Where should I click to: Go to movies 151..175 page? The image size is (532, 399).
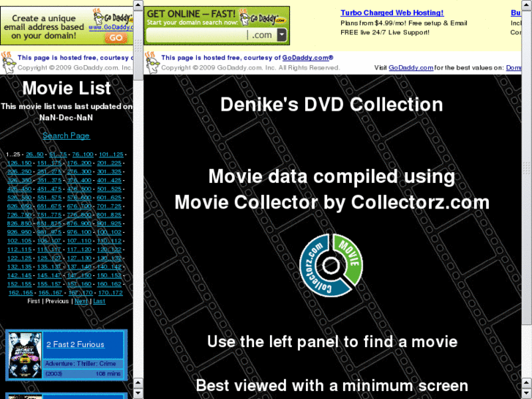pos(49,163)
